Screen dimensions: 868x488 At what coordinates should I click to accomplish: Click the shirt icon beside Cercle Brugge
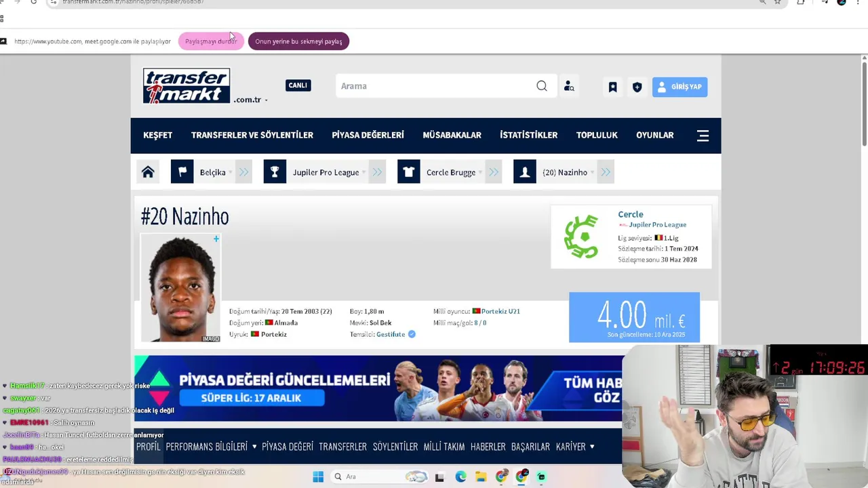click(x=408, y=172)
